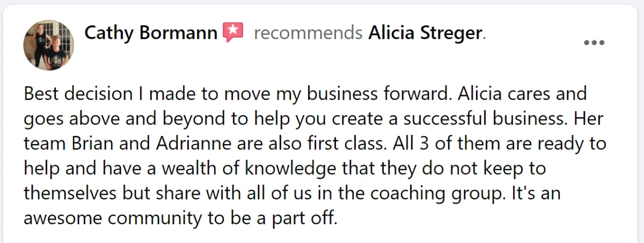This screenshot has width=644, height=243.
Task: Click the name "Brian" in the review
Action: tap(90, 144)
